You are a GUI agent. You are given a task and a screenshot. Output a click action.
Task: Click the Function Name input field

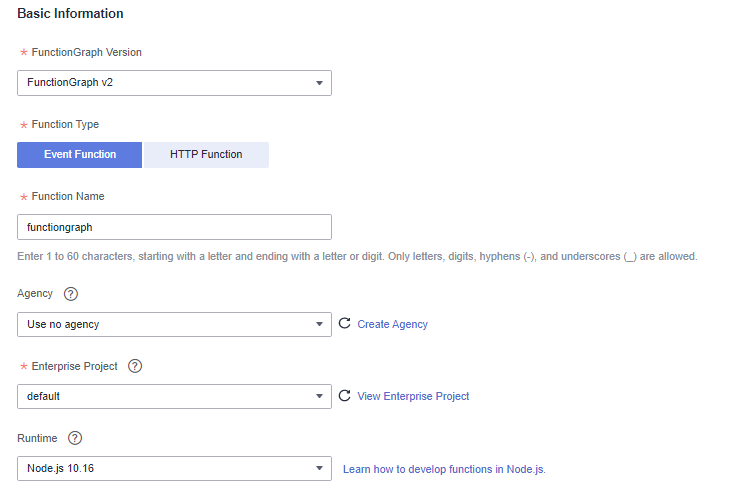174,227
